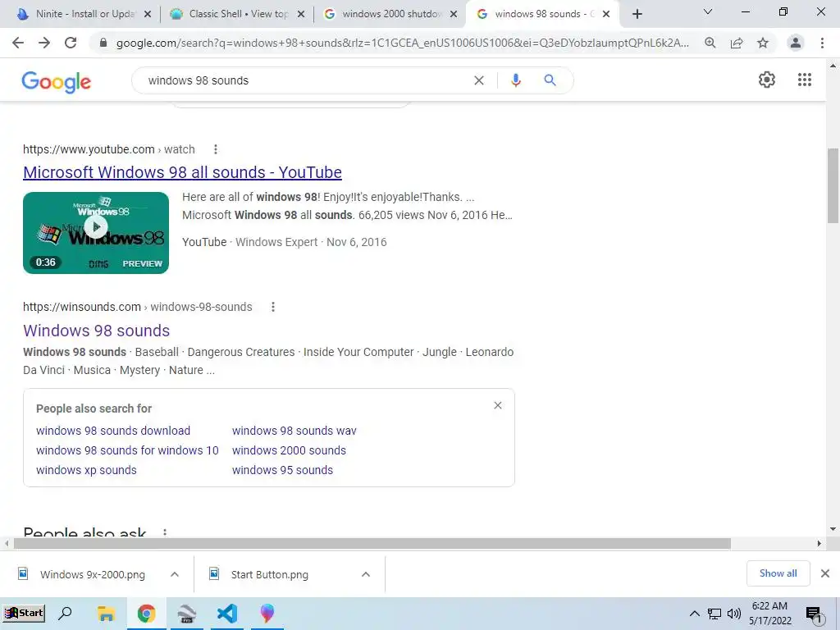Open notification center icon

point(814,614)
